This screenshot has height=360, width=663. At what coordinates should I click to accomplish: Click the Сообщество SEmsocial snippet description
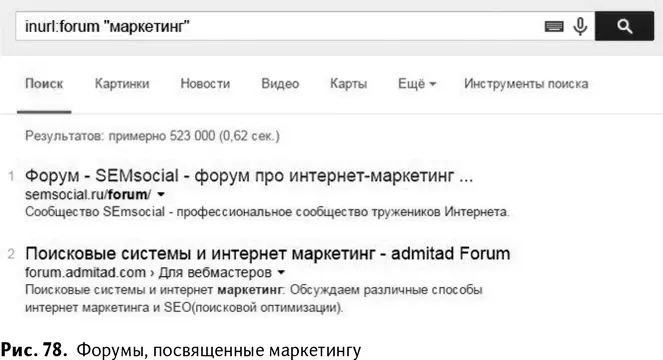click(267, 212)
